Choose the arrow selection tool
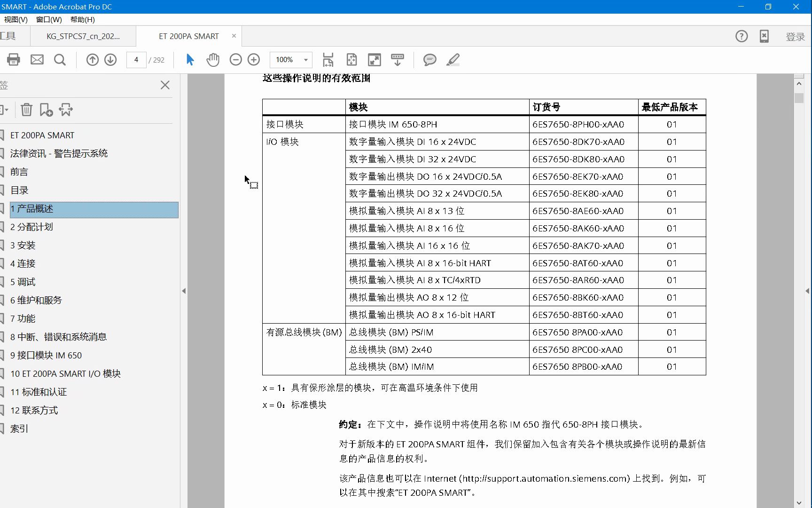This screenshot has height=508, width=812. point(190,60)
